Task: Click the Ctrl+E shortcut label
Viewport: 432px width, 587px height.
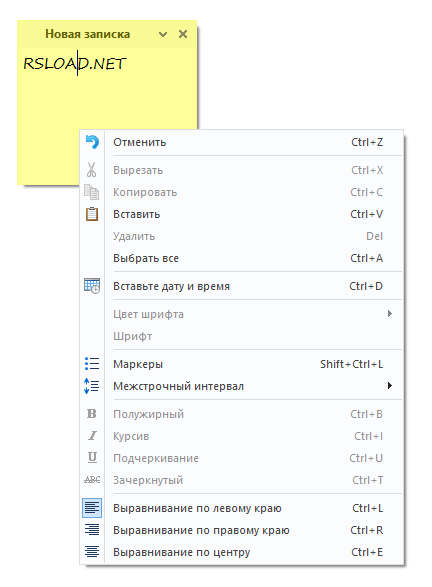Action: click(x=367, y=552)
